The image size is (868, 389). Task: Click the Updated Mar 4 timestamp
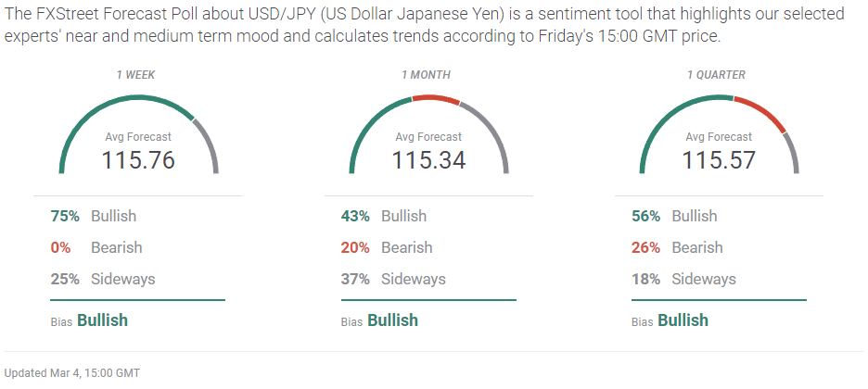pos(72,372)
